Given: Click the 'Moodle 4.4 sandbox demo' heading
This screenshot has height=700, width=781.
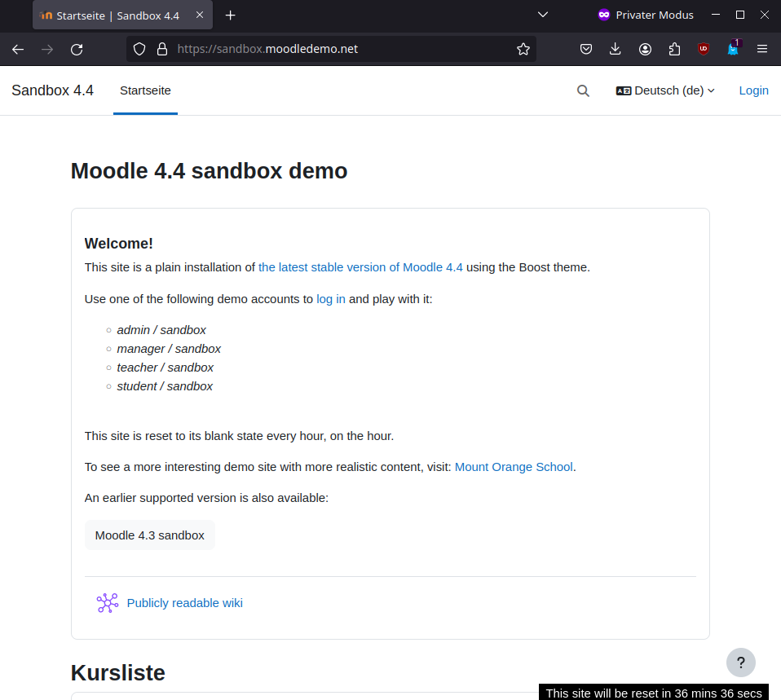Looking at the screenshot, I should pyautogui.click(x=210, y=171).
